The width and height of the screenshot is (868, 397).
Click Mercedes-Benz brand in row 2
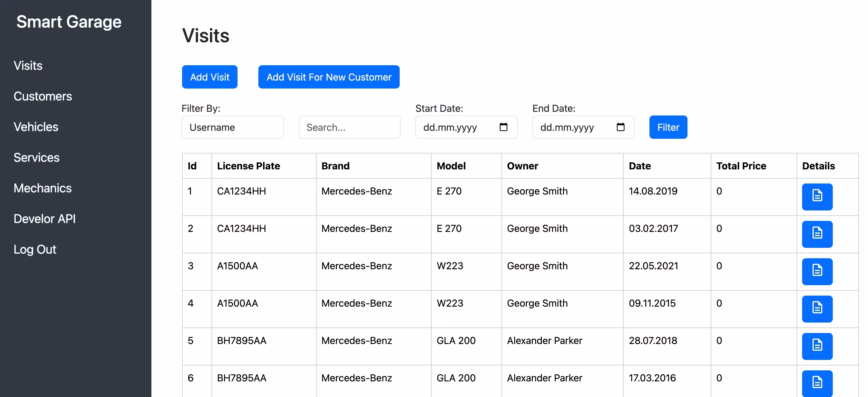(356, 229)
